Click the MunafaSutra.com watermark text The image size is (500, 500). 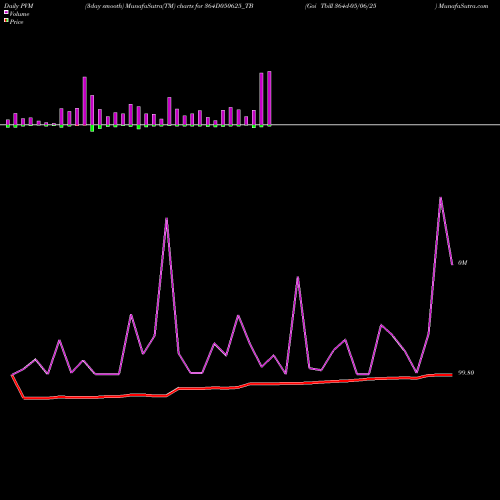point(463,6)
